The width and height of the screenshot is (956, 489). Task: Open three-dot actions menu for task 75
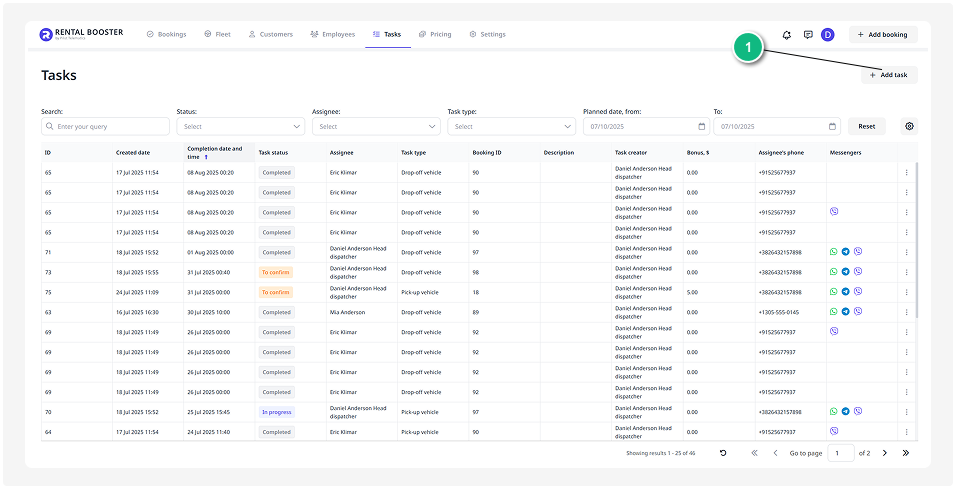(907, 292)
